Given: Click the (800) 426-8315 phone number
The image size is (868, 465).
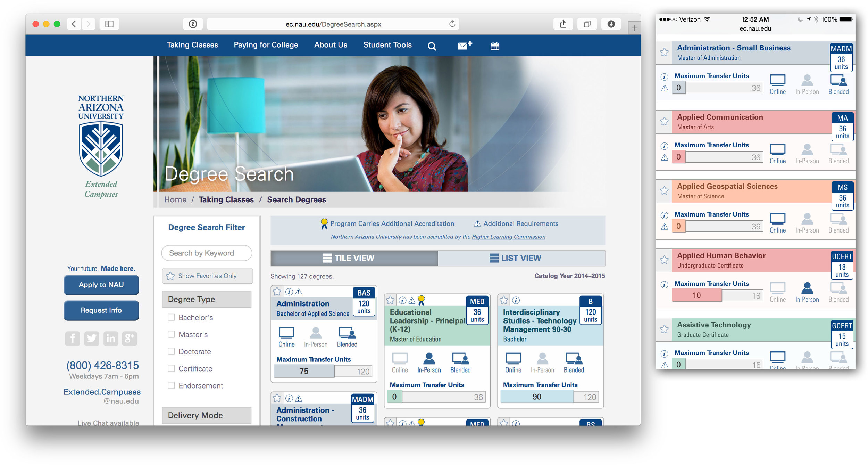Looking at the screenshot, I should click(x=102, y=365).
